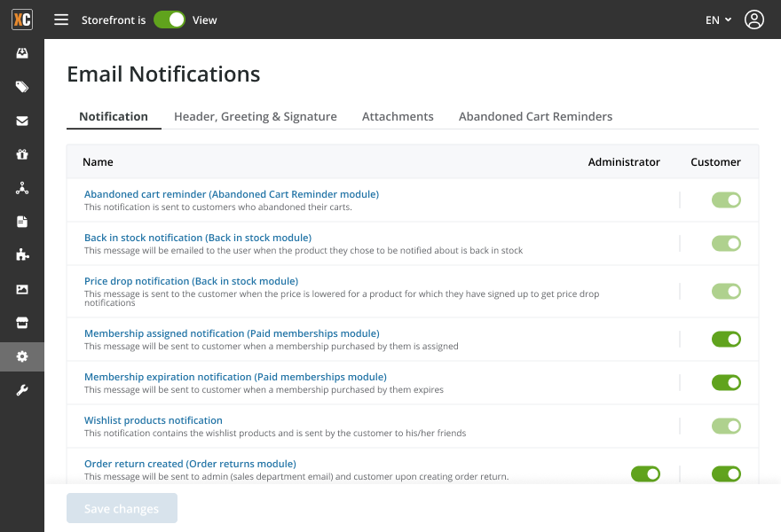Open the price tags sidebar section
The image size is (781, 532).
click(x=22, y=87)
